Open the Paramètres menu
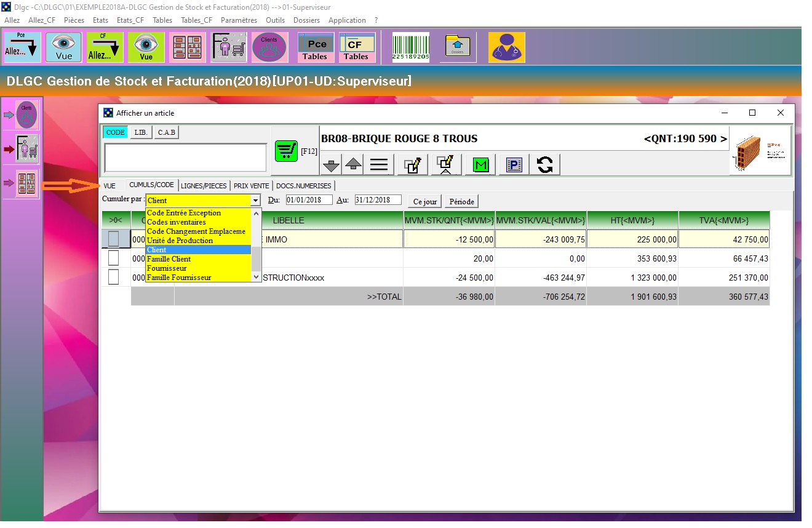 (239, 20)
